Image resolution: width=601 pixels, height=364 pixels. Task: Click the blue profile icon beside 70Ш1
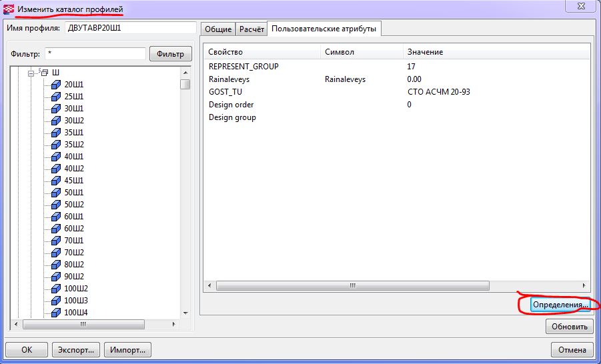click(x=56, y=241)
